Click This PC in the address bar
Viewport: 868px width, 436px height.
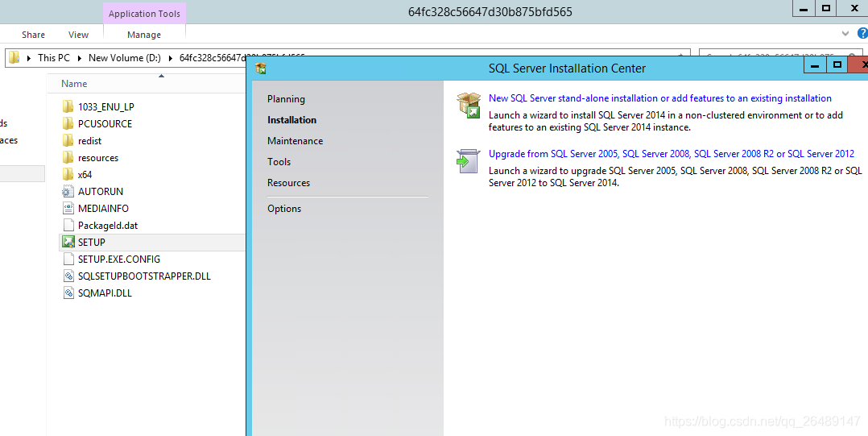pos(54,57)
